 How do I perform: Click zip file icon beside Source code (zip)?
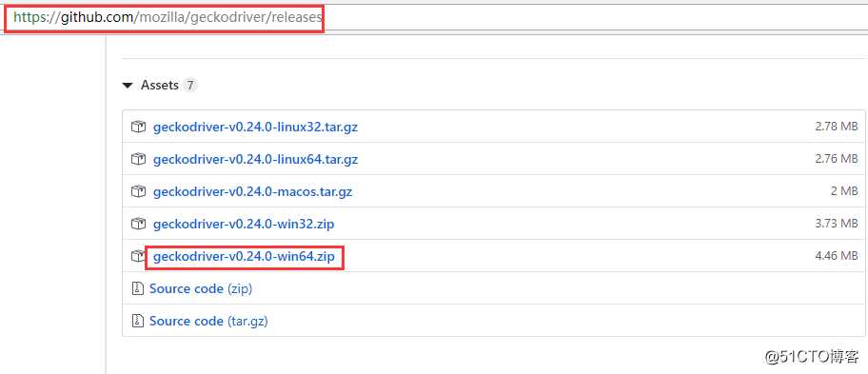pyautogui.click(x=137, y=288)
